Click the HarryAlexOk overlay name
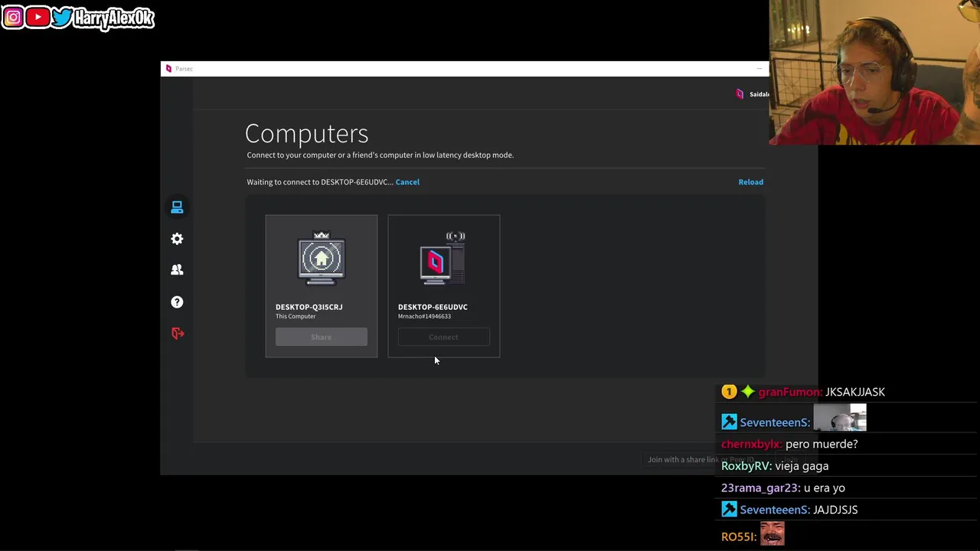 click(115, 18)
